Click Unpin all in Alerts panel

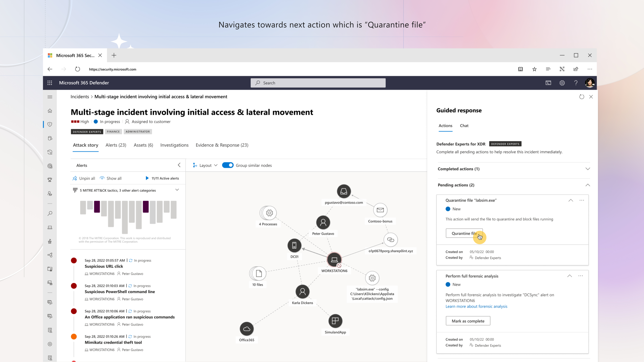click(x=84, y=178)
